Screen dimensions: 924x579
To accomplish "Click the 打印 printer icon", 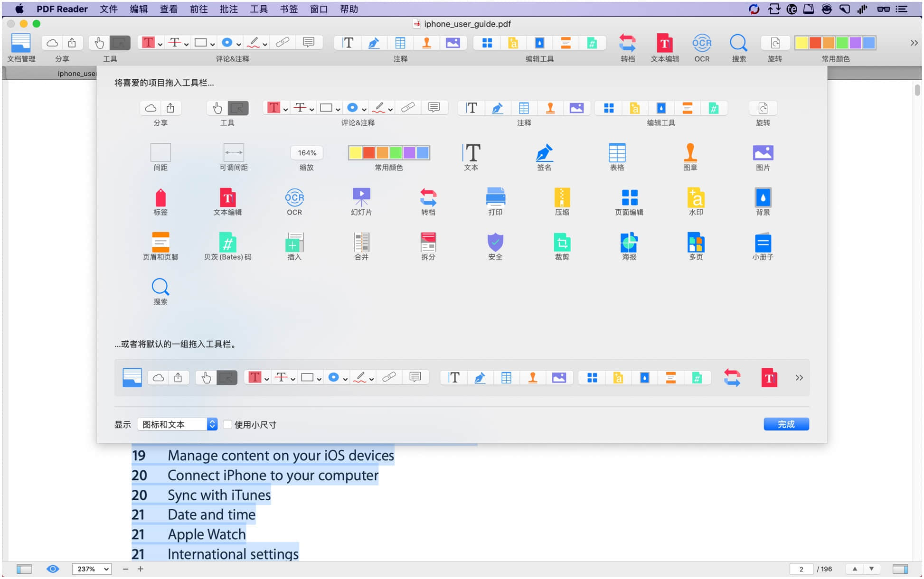I will (x=495, y=197).
